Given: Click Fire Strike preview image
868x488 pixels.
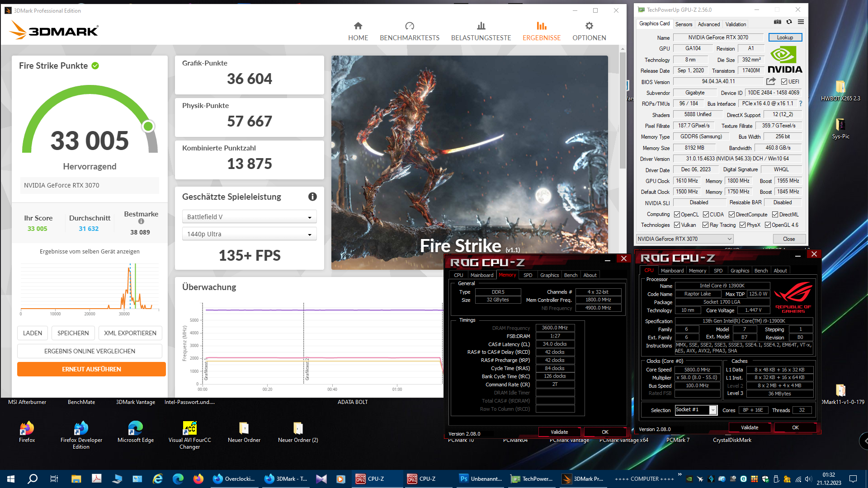Looking at the screenshot, I should [469, 163].
